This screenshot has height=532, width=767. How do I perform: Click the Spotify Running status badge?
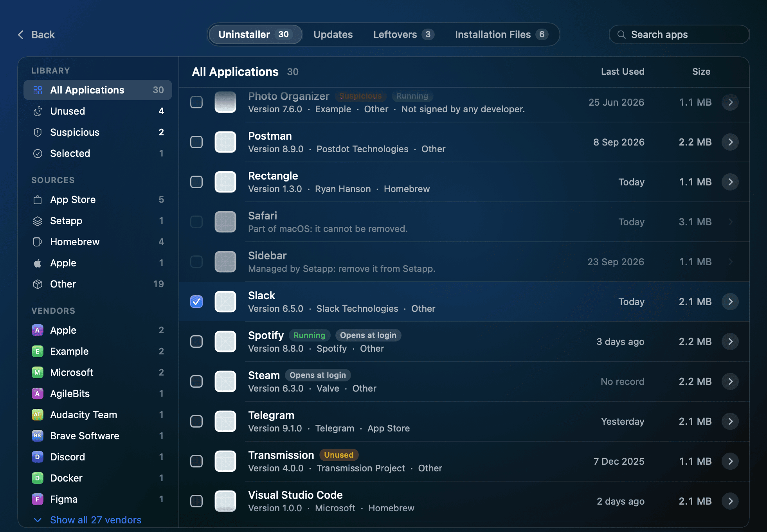pyautogui.click(x=309, y=335)
